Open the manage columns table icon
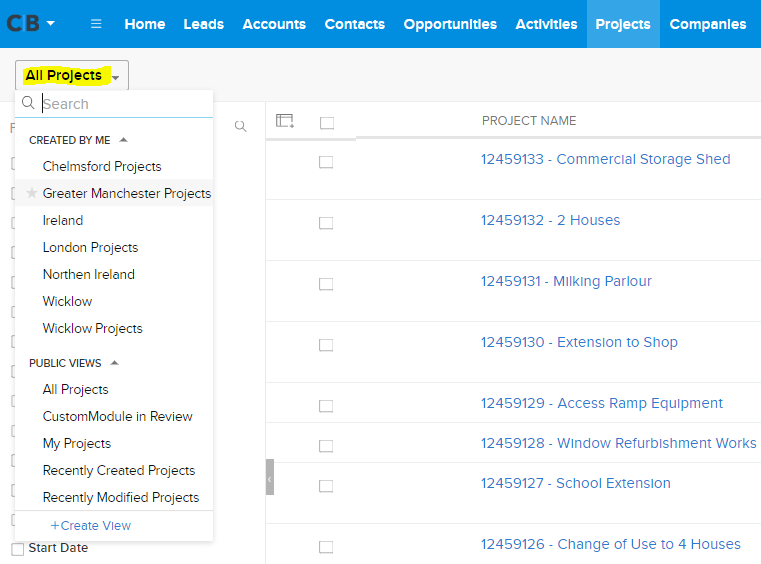Image resolution: width=761 pixels, height=564 pixels. point(285,121)
